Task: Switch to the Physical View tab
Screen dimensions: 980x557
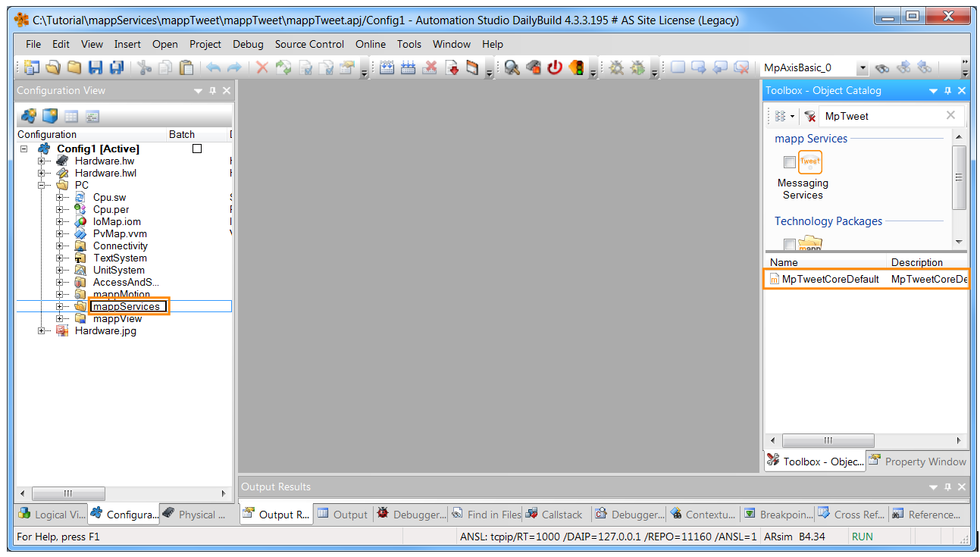Action: [x=196, y=514]
